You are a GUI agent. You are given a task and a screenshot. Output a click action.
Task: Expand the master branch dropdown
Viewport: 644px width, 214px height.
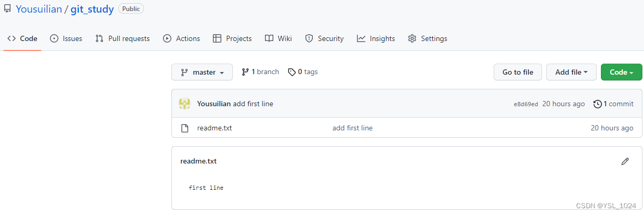click(x=202, y=72)
